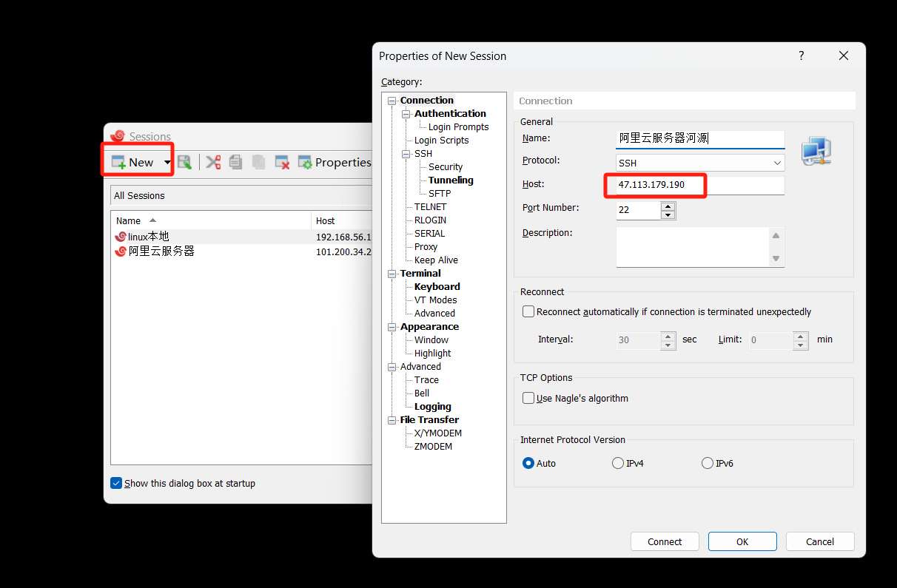897x588 pixels.
Task: Click the Copy icon in Sessions toolbar
Action: coord(235,162)
